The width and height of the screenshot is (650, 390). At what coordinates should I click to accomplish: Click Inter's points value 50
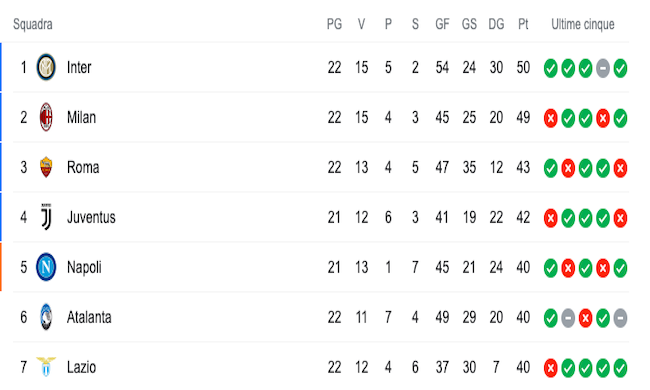(523, 68)
